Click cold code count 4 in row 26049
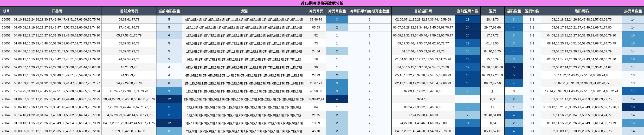644x135 pixels. tap(337, 99)
